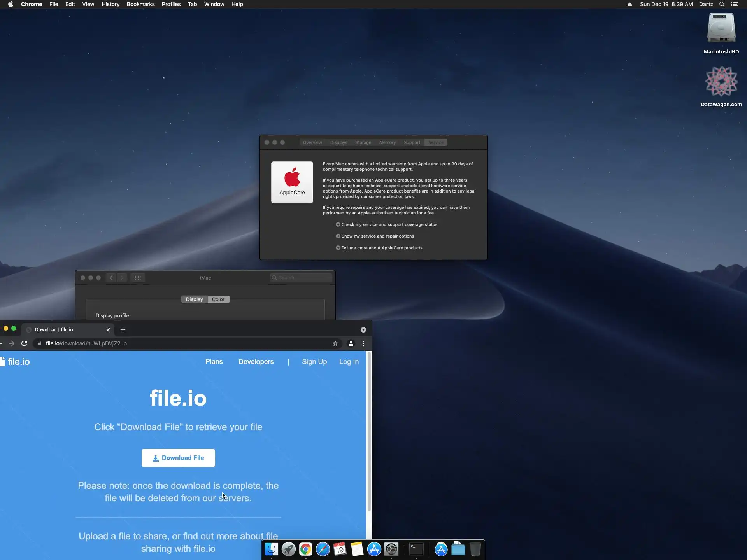Open a new Chrome tab

(x=123, y=330)
